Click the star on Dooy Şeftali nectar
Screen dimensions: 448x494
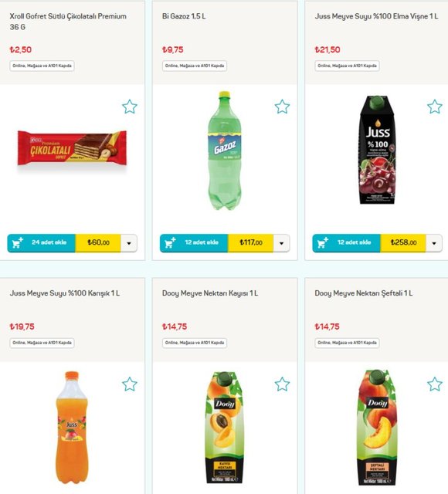435,384
